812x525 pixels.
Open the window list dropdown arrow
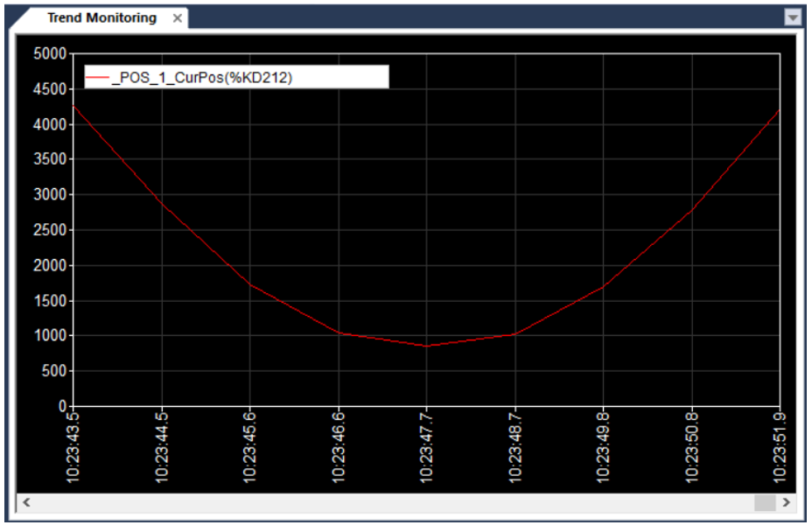(x=793, y=17)
